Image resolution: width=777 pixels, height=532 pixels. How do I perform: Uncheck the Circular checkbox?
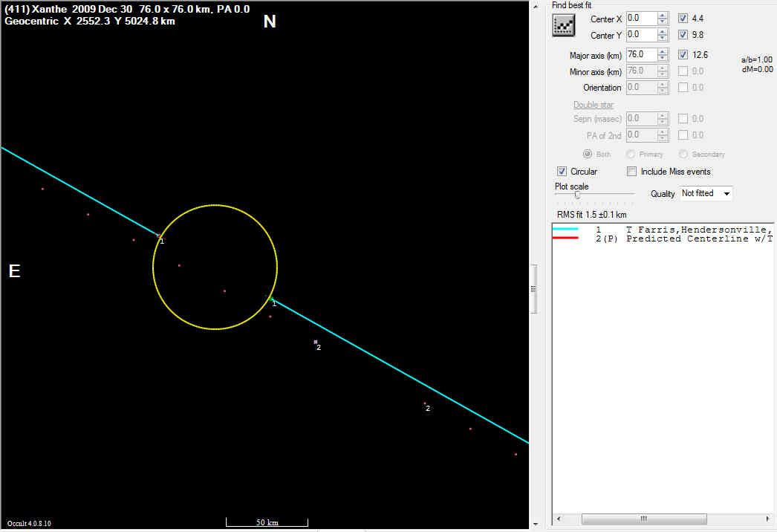tap(562, 171)
